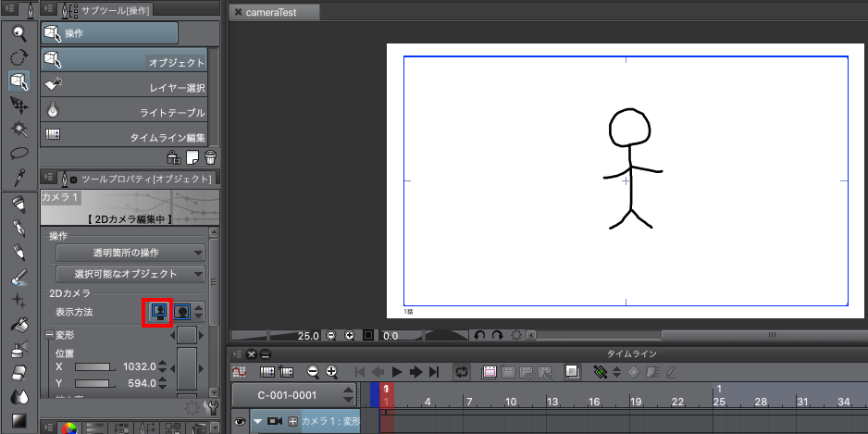Select the 操作 tool group tab

coord(109,33)
